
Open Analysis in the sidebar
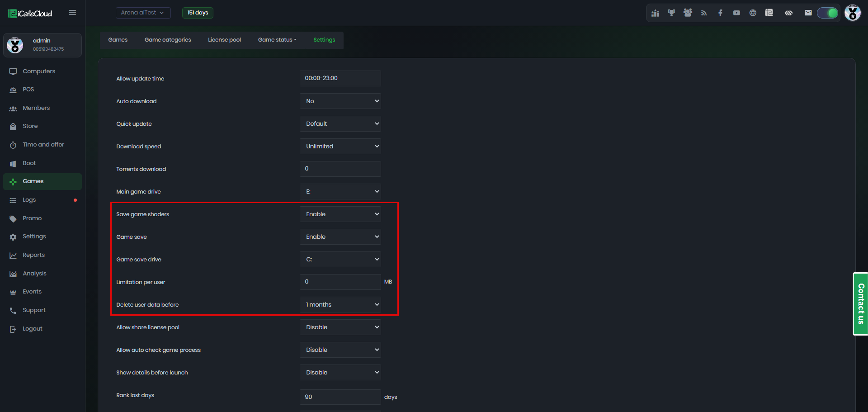(42, 274)
